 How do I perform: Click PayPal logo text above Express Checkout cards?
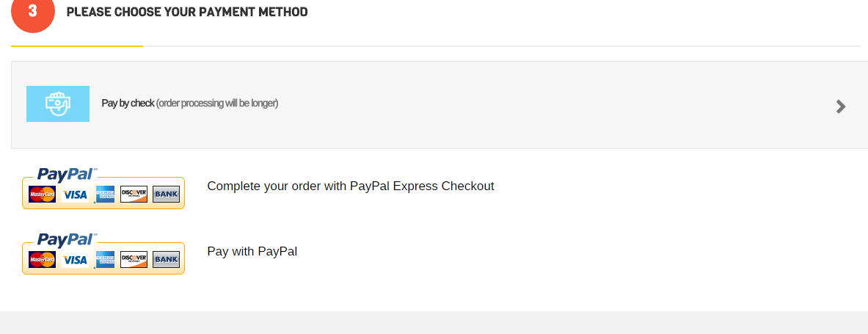pyautogui.click(x=66, y=174)
